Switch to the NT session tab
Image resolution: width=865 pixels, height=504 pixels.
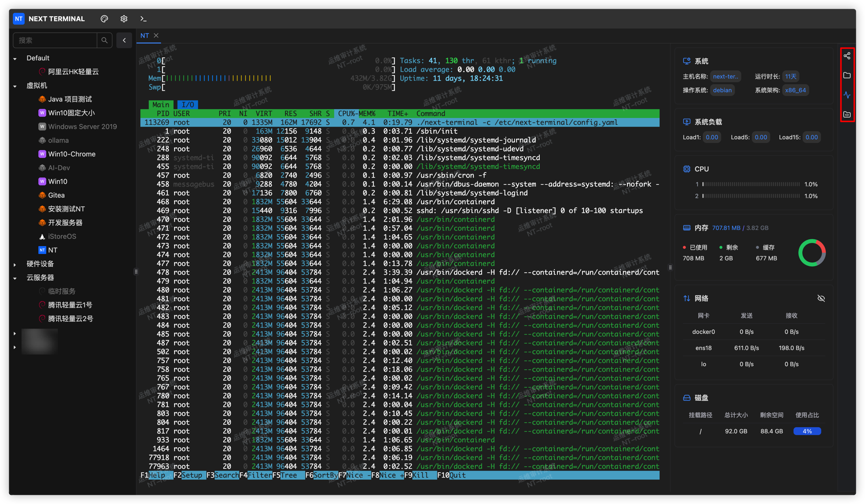(145, 35)
